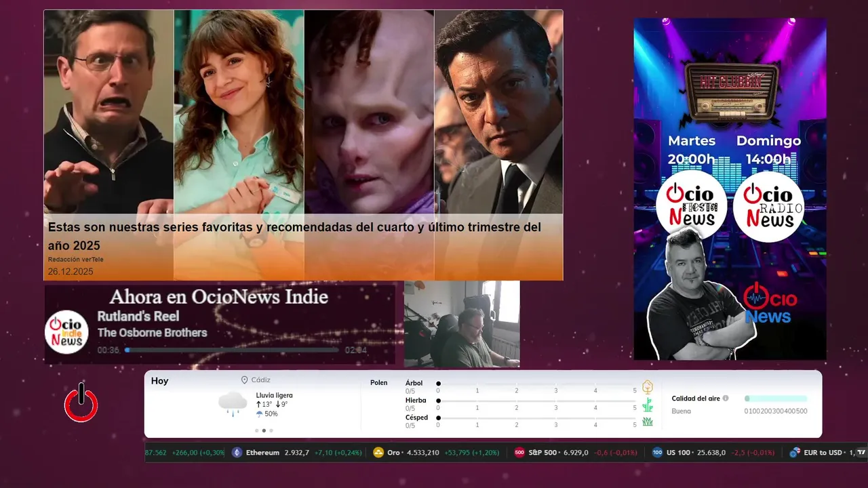This screenshot has width=868, height=488.
Task: Click the Hierba pollen level slider
Action: point(536,401)
